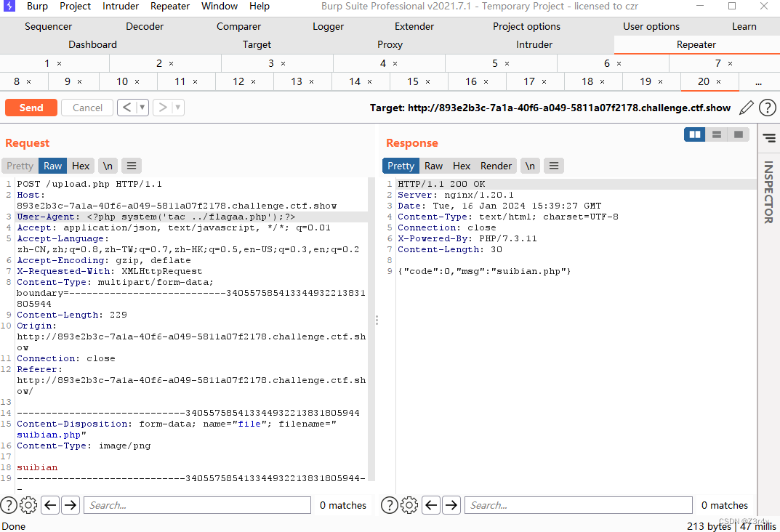Toggle Request non-printable \n characters
Image resolution: width=780 pixels, height=532 pixels.
click(108, 166)
